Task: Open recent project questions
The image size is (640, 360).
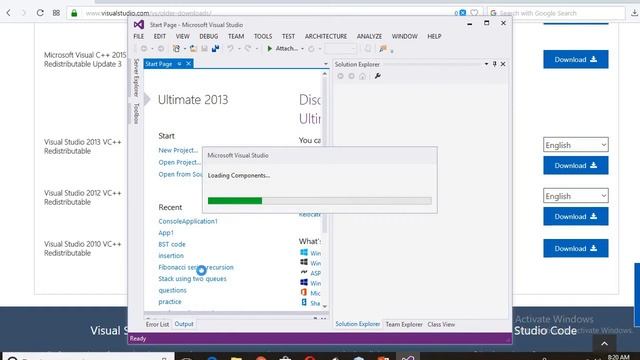Action: (172, 290)
